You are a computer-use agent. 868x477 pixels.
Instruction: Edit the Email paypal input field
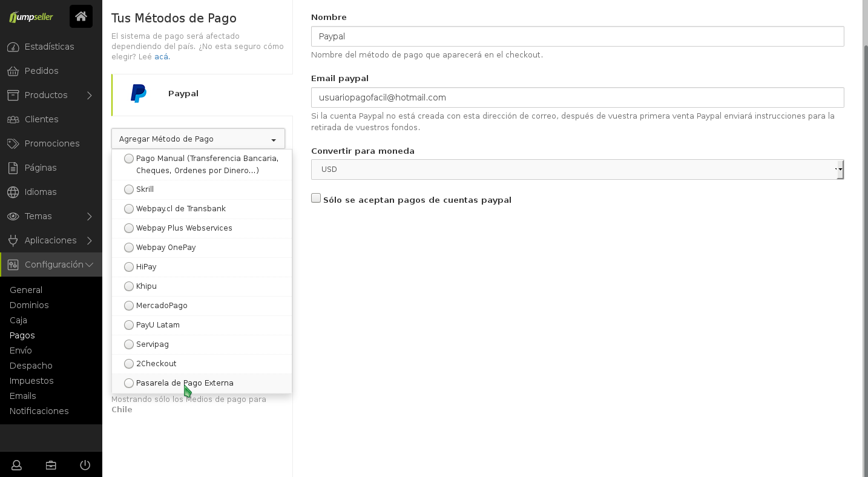577,97
